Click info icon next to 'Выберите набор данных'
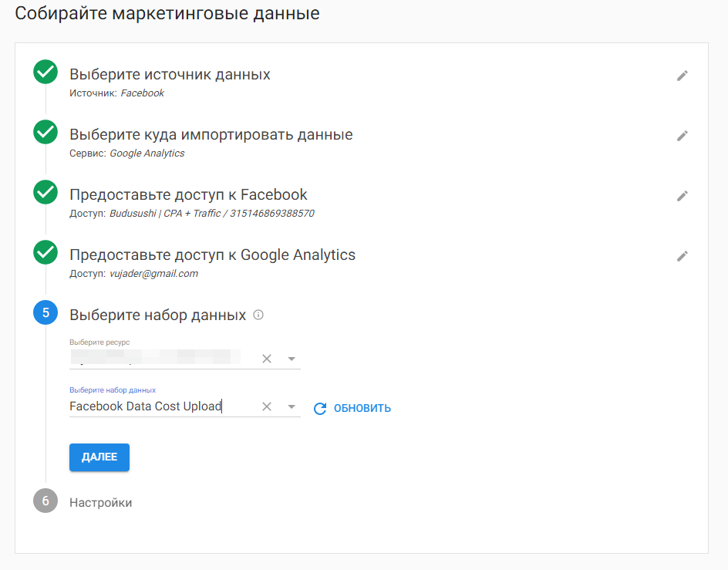Viewport: 728px width, 570px height. click(x=258, y=315)
